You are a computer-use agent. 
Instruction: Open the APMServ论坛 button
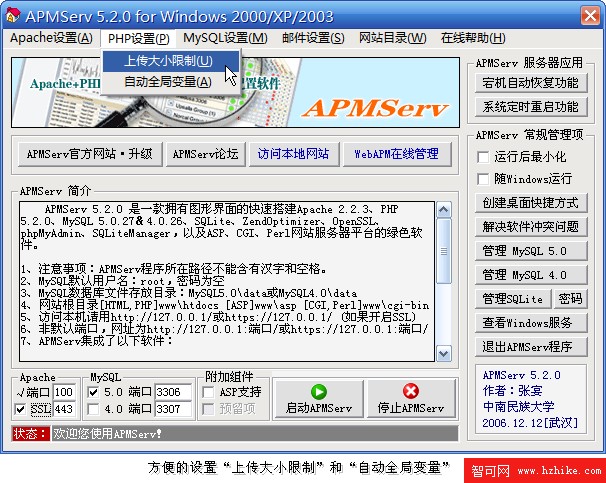click(x=206, y=154)
